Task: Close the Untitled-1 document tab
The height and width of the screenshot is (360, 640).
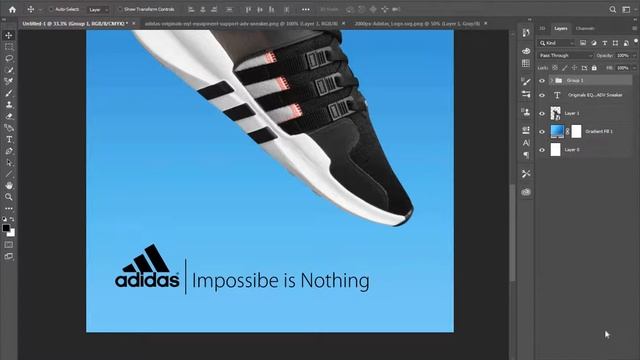Action: pyautogui.click(x=134, y=24)
